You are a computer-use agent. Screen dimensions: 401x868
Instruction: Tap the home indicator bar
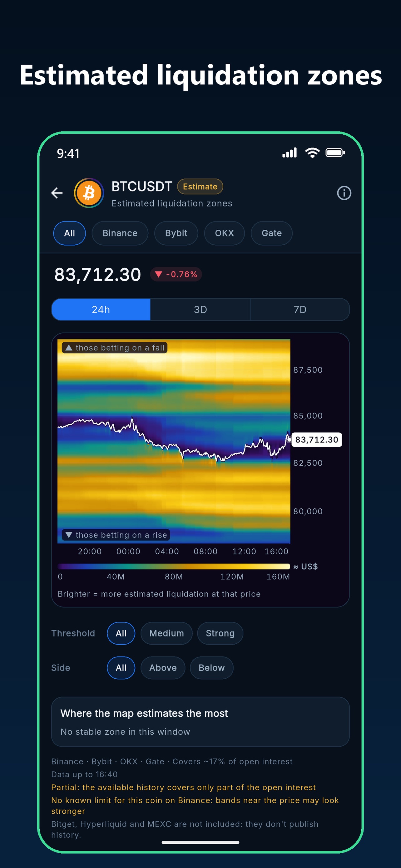[x=200, y=842]
